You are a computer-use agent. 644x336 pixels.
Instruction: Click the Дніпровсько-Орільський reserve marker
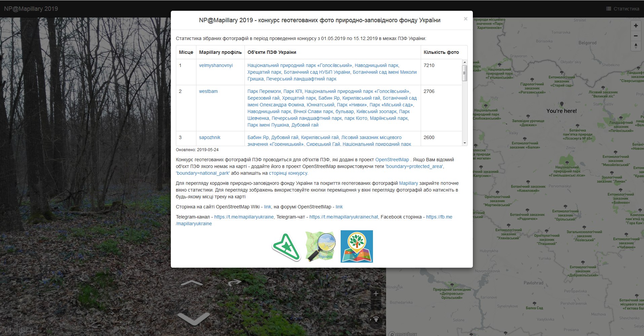click(x=452, y=285)
